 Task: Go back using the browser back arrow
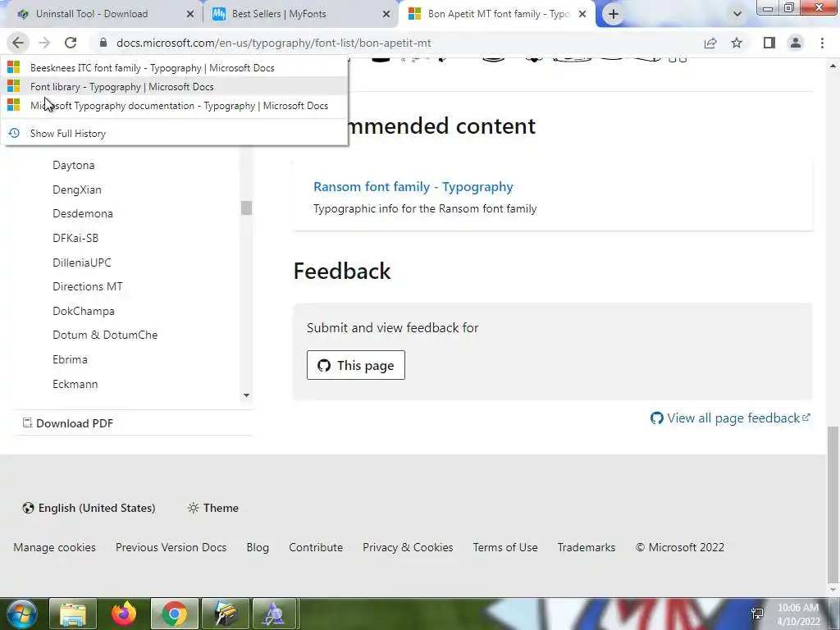18,43
